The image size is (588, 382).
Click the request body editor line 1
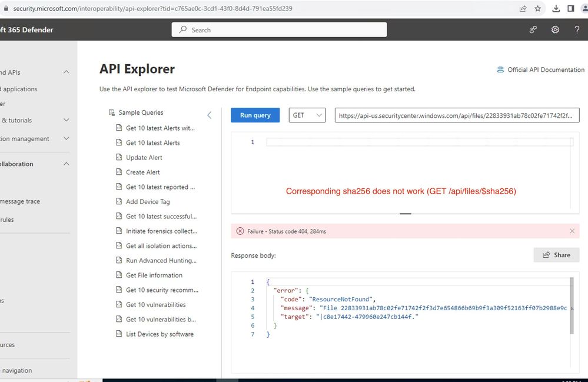pyautogui.click(x=420, y=142)
